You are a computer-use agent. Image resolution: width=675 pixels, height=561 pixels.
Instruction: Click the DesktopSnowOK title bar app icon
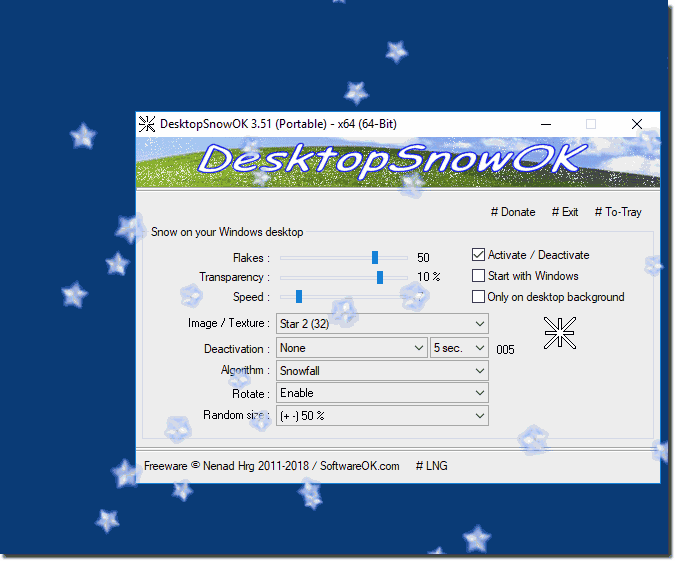(x=147, y=124)
